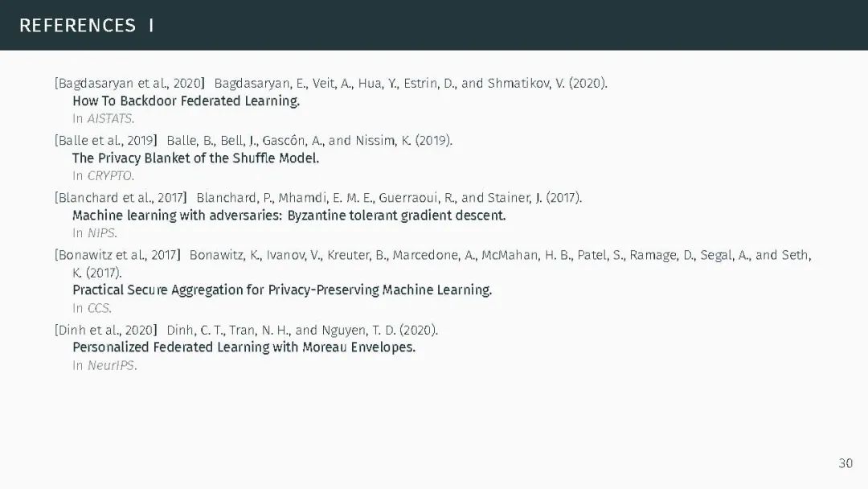Click the AISTATS venue label
The width and height of the screenshot is (868, 489).
(x=110, y=119)
